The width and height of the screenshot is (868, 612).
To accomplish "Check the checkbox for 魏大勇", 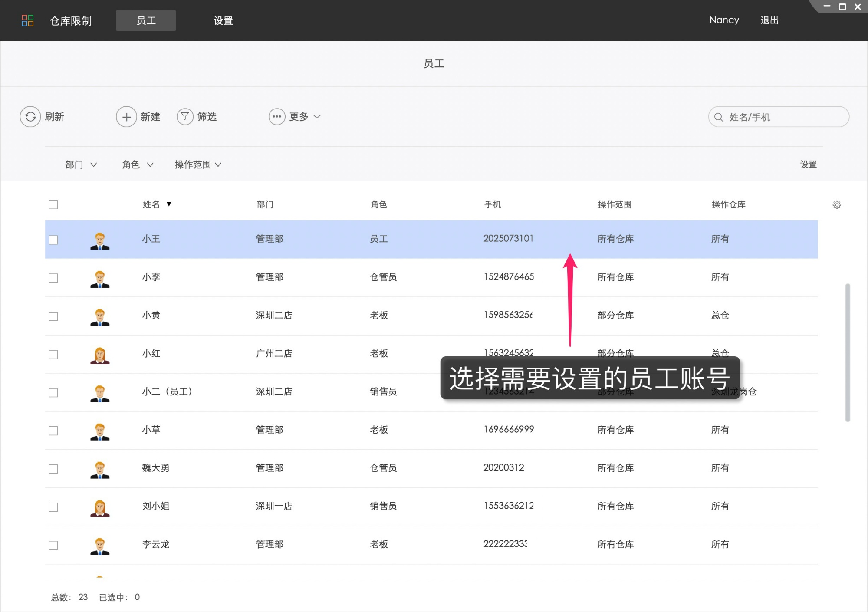I will [x=53, y=469].
